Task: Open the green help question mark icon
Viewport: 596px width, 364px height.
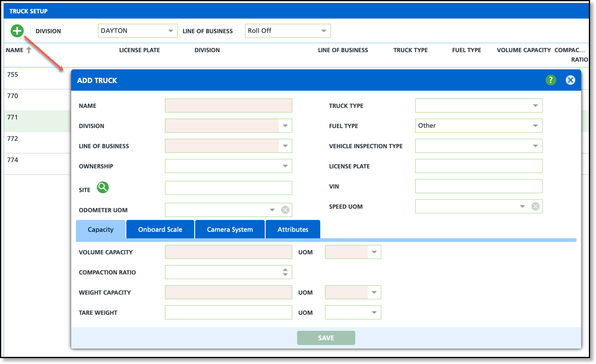Action: 551,80
